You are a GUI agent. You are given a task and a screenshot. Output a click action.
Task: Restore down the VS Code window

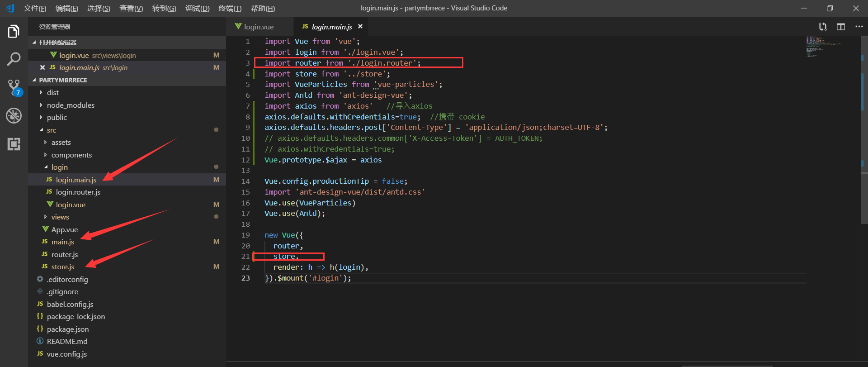[x=830, y=8]
